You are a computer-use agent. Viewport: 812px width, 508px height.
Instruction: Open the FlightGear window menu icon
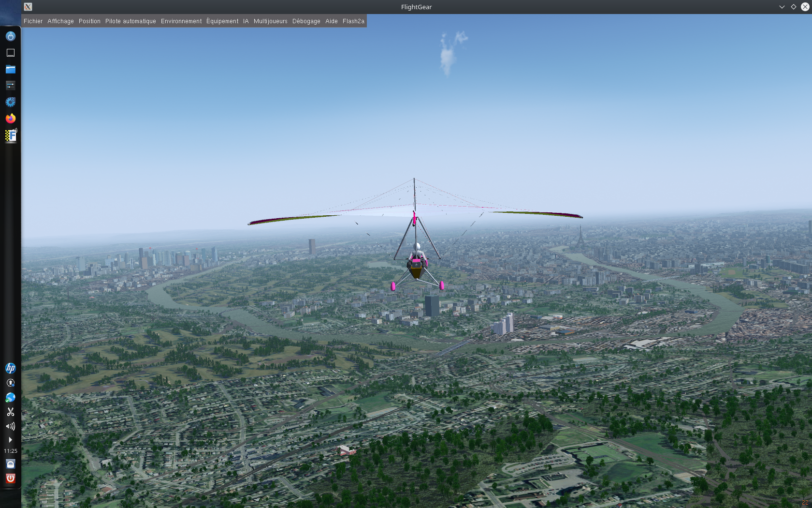point(28,7)
